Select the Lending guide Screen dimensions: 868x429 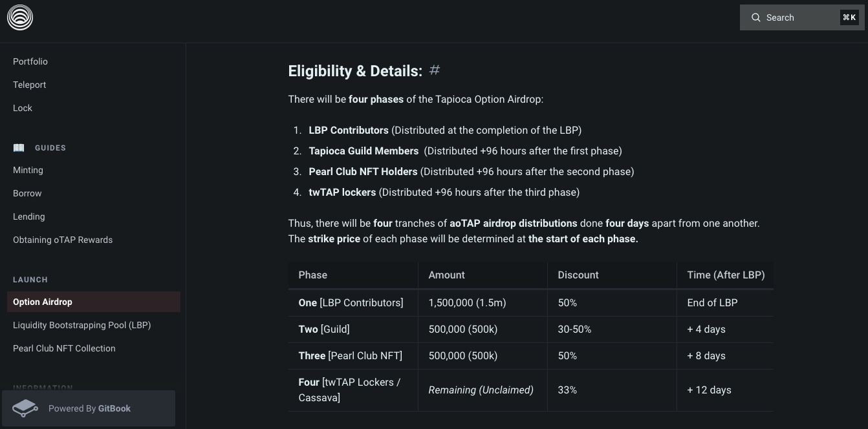click(29, 216)
